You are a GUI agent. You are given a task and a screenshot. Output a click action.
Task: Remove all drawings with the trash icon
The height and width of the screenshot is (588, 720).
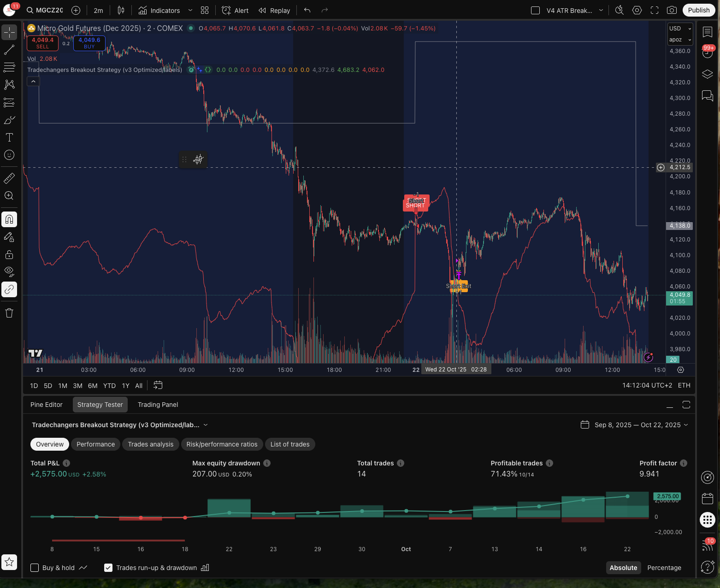pyautogui.click(x=9, y=313)
